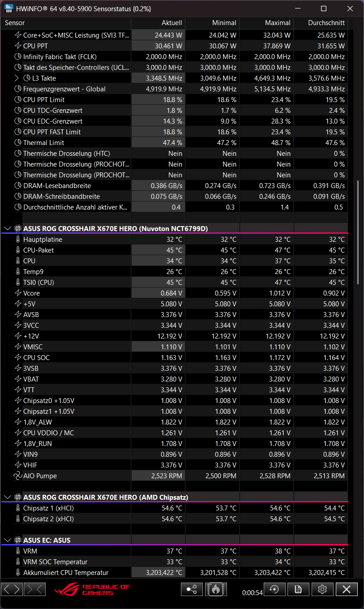364x609 pixels.
Task: Reset the timer with the clock icon
Action: 274,589
